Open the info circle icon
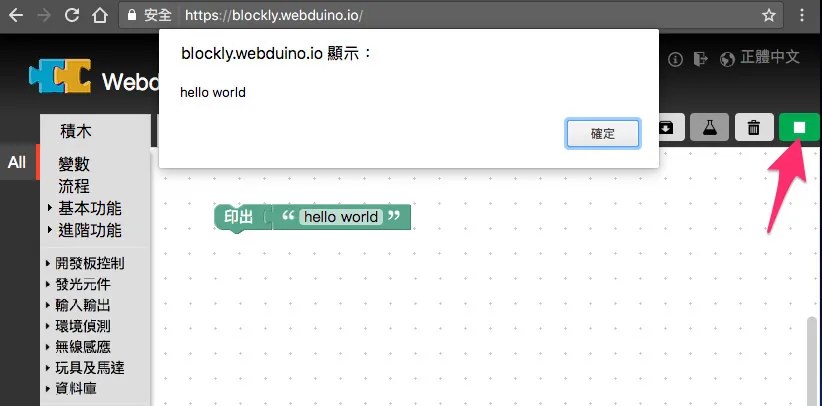Image resolution: width=822 pixels, height=406 pixels. click(675, 59)
